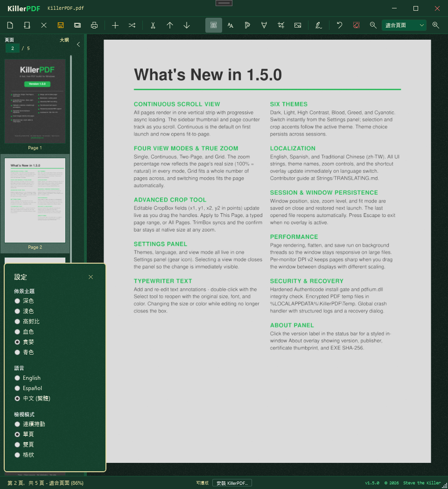
Task: Click the © 2026 Steve the Killer text
Action: 413,483
